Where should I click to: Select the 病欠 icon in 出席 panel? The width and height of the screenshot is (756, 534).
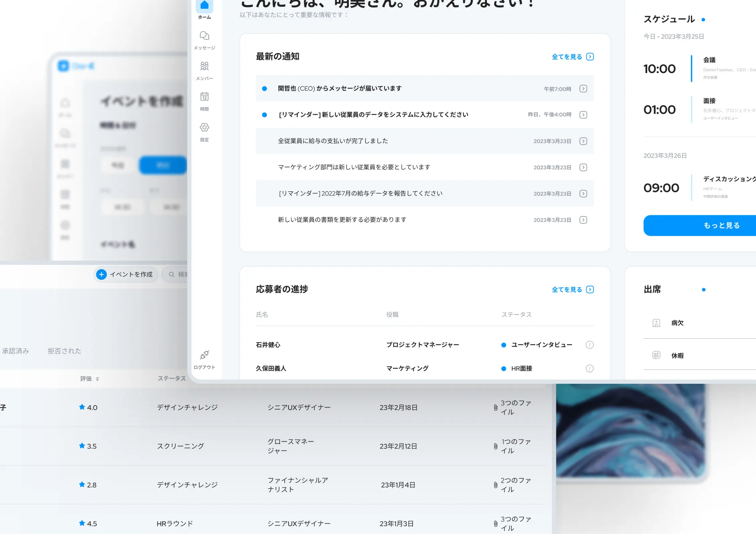tap(656, 323)
